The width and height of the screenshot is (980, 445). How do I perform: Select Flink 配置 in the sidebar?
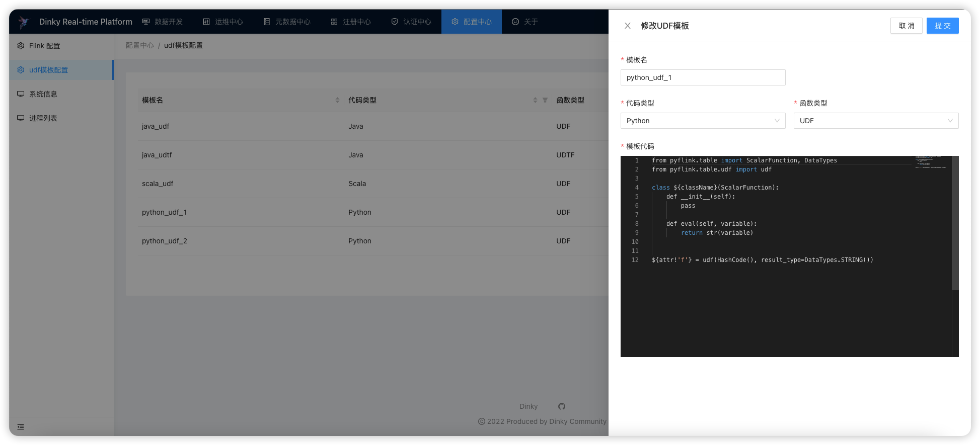[x=61, y=46]
